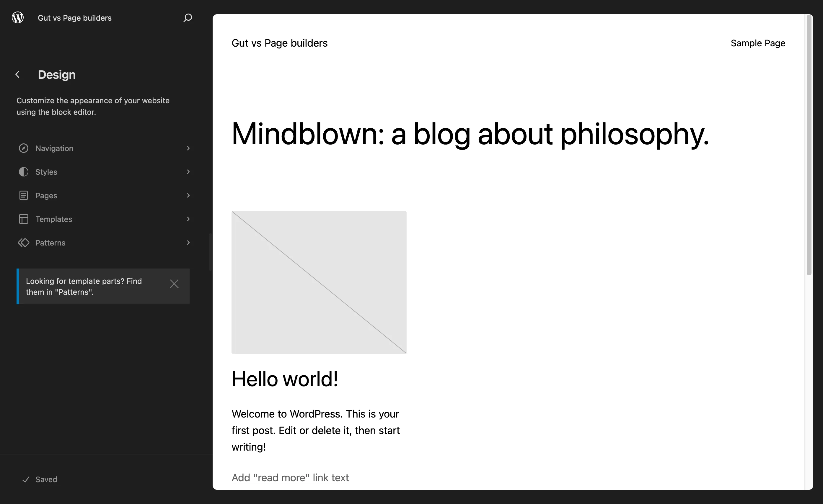Click the Gut vs Page builders site title
This screenshot has width=823, height=504.
(x=75, y=18)
